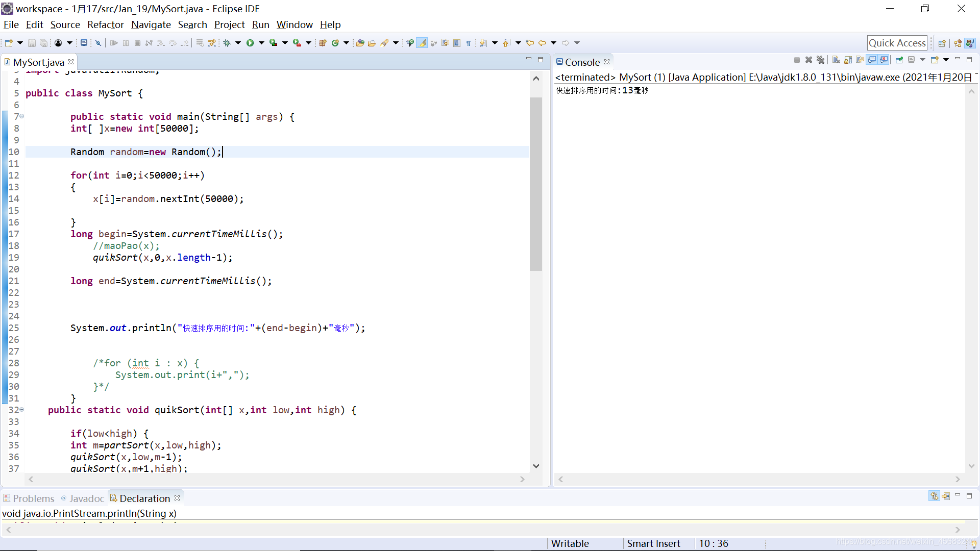Toggle Show Console on standard output change

(x=872, y=60)
